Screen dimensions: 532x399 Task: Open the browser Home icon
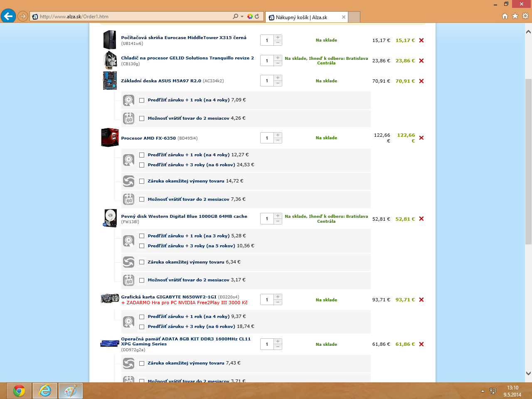505,16
